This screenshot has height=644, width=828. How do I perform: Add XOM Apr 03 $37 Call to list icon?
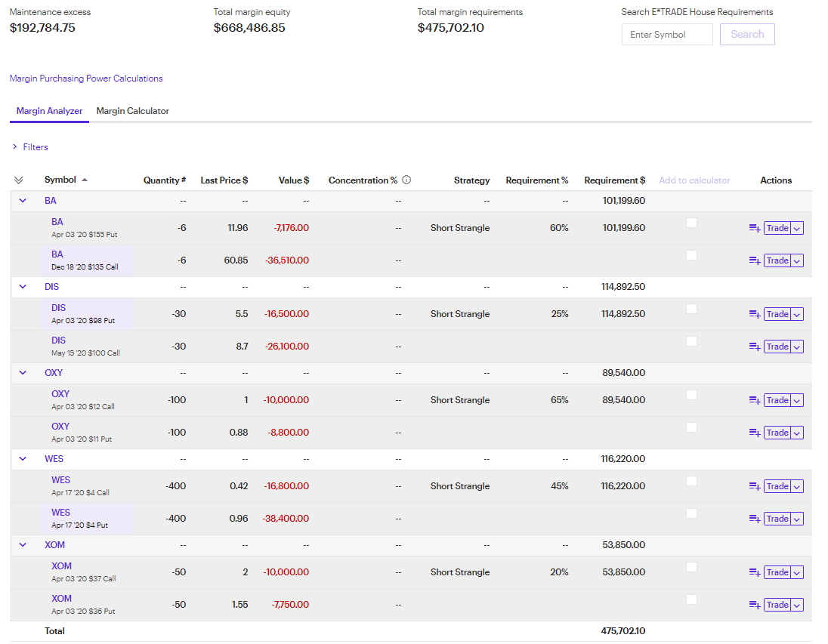[x=755, y=572]
